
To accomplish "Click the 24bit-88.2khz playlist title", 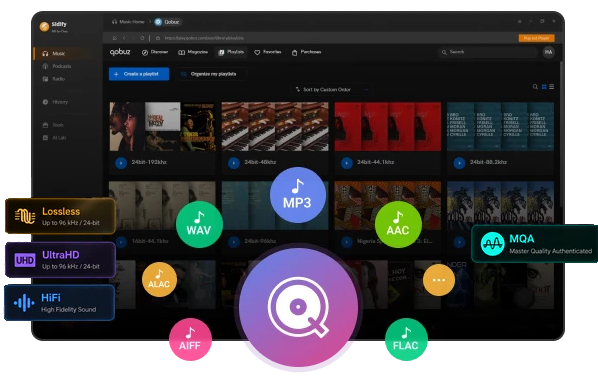I will tap(488, 162).
